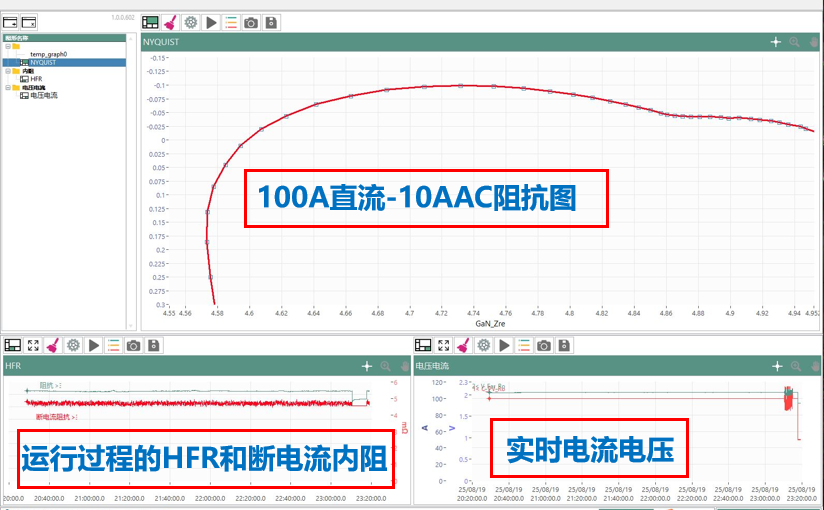This screenshot has width=824, height=510.
Task: Click fullscreen expand icon in HFR toolbar
Action: click(33, 345)
